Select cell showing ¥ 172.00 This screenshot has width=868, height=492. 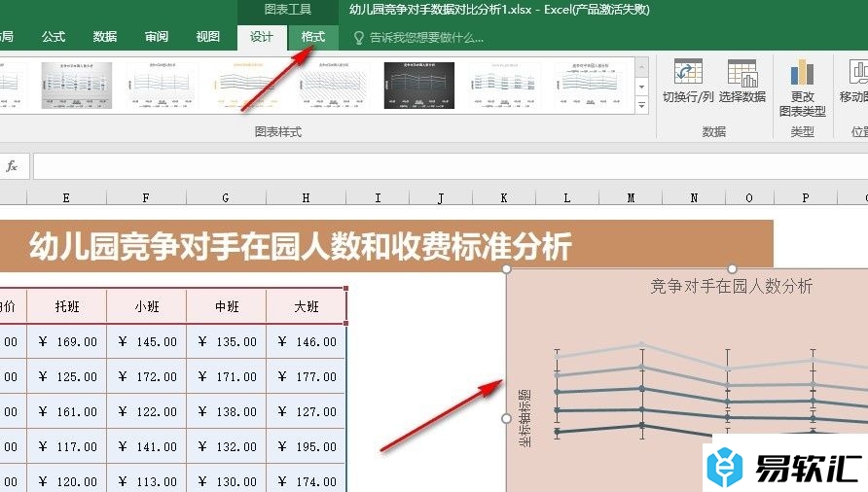coord(147,376)
